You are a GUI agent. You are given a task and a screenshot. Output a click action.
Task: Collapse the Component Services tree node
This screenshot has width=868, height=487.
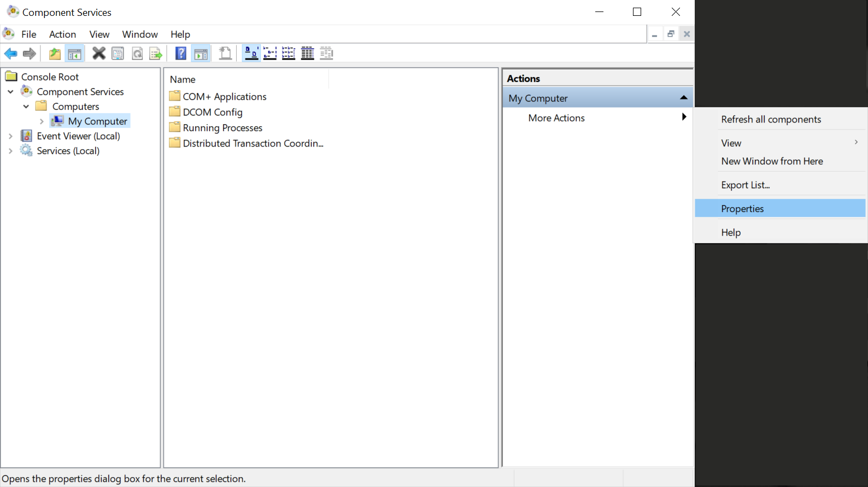tap(10, 92)
